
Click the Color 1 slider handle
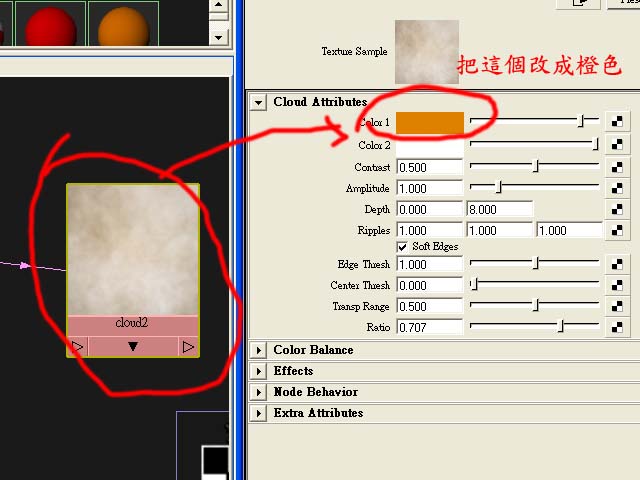point(581,121)
